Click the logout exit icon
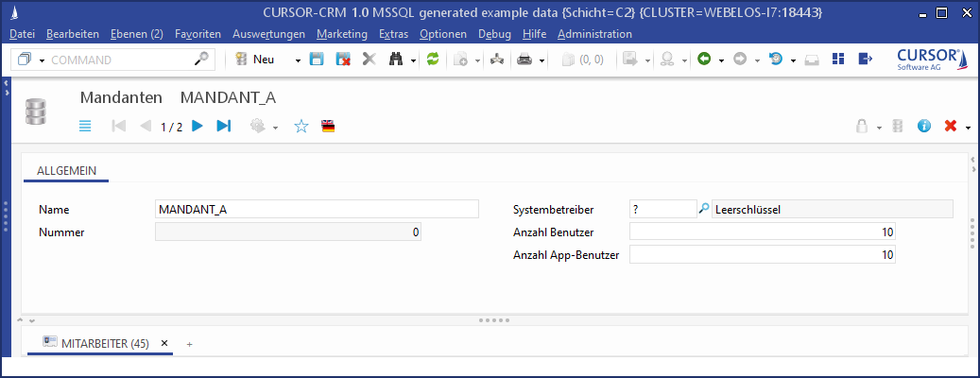980x378 pixels. (x=864, y=60)
